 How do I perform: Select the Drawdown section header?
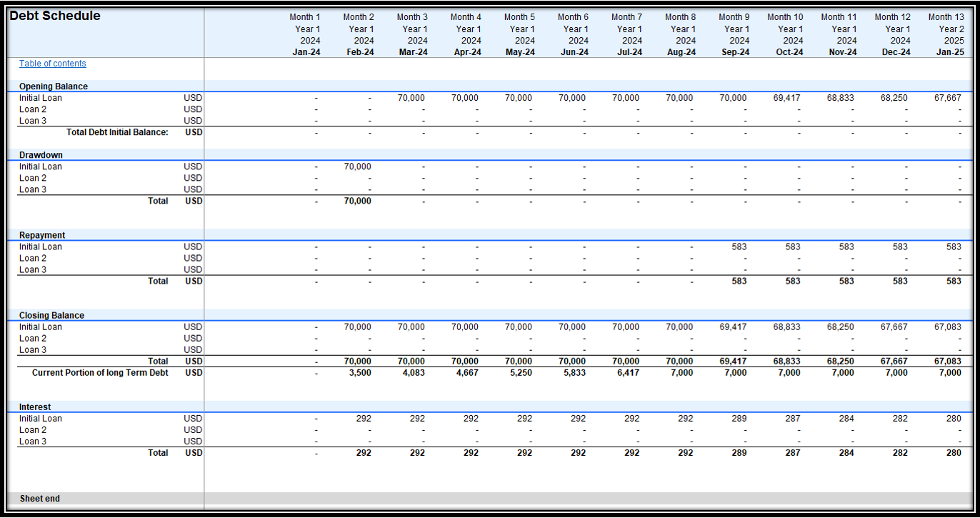41,155
